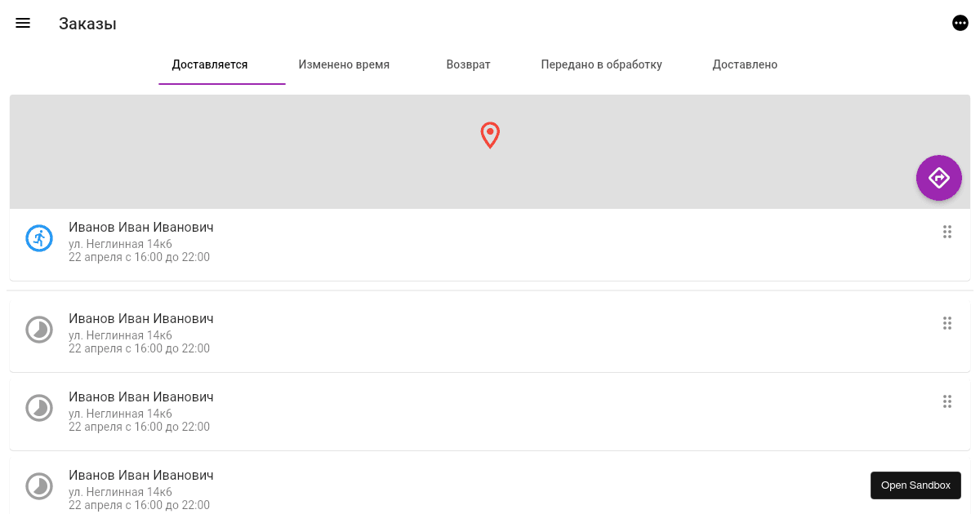Select the Доставляется tab

tap(210, 64)
